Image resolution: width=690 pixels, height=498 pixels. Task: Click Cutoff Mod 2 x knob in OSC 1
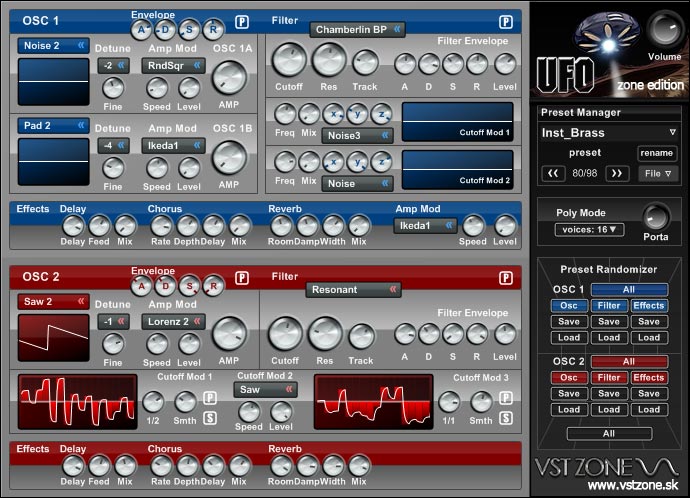click(334, 162)
